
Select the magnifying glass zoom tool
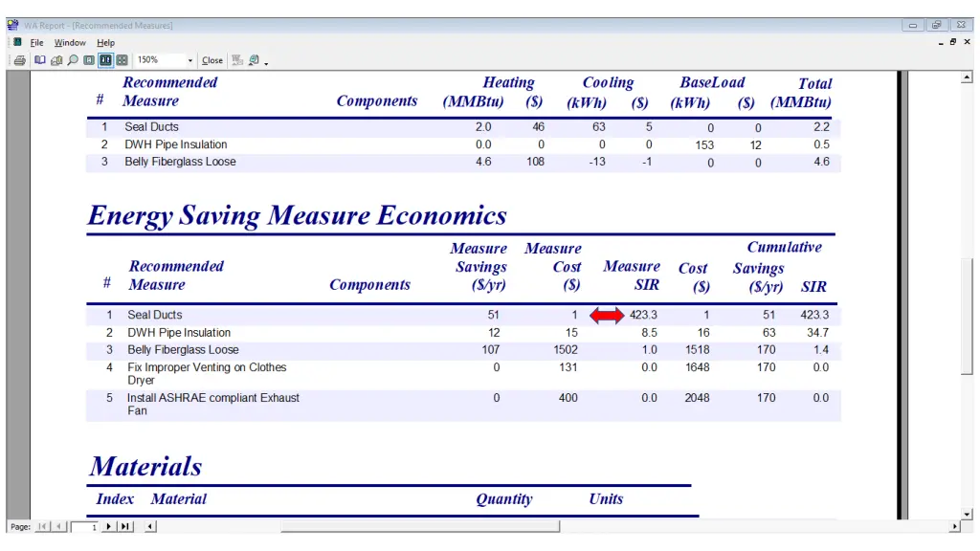click(73, 60)
